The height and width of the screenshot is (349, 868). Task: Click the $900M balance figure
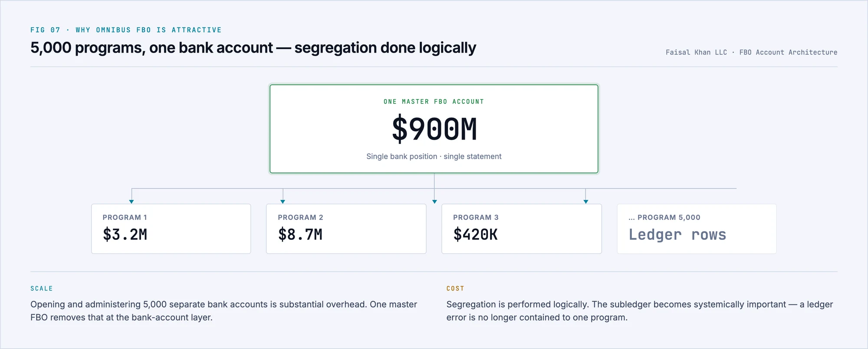point(434,129)
